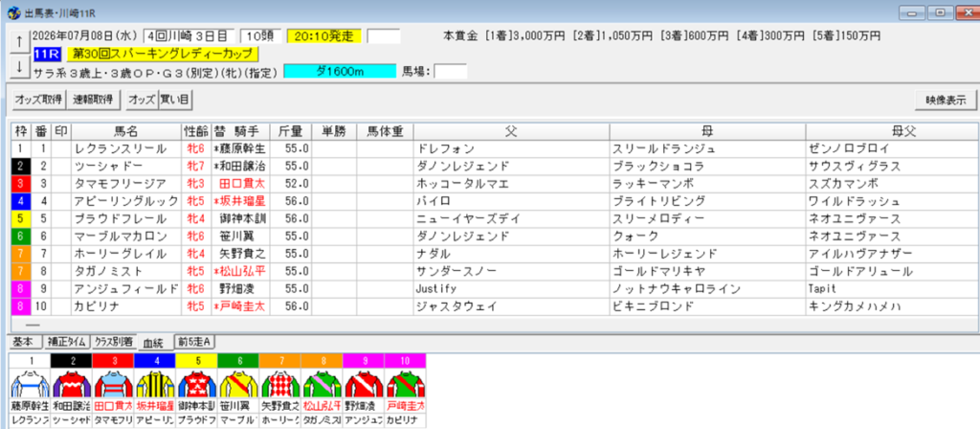Click the yellow-black striped silk for horse 4
The width and height of the screenshot is (980, 429).
click(x=155, y=383)
